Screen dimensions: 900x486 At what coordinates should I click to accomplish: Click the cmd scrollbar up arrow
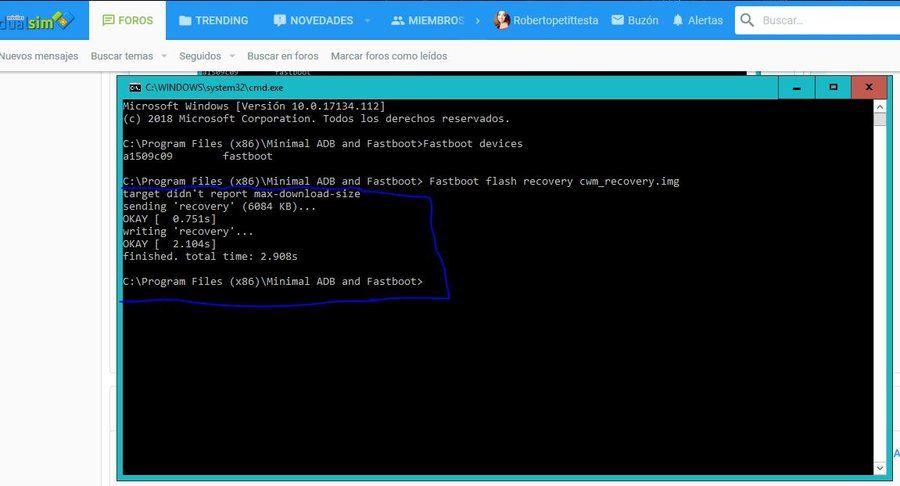click(879, 107)
